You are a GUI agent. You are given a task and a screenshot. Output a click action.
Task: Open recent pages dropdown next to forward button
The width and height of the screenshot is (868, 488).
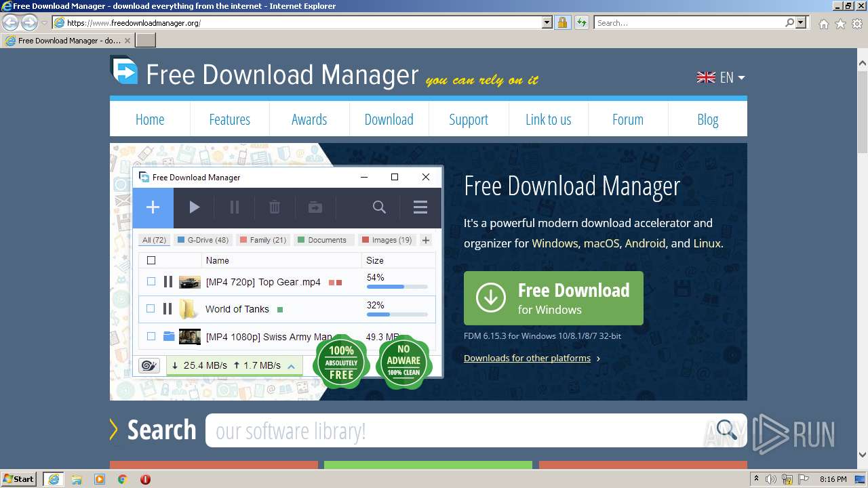[44, 22]
